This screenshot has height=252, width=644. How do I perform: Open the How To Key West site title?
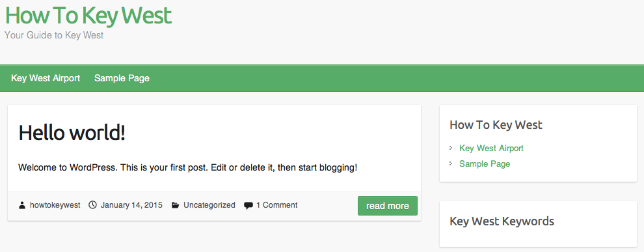pyautogui.click(x=88, y=16)
